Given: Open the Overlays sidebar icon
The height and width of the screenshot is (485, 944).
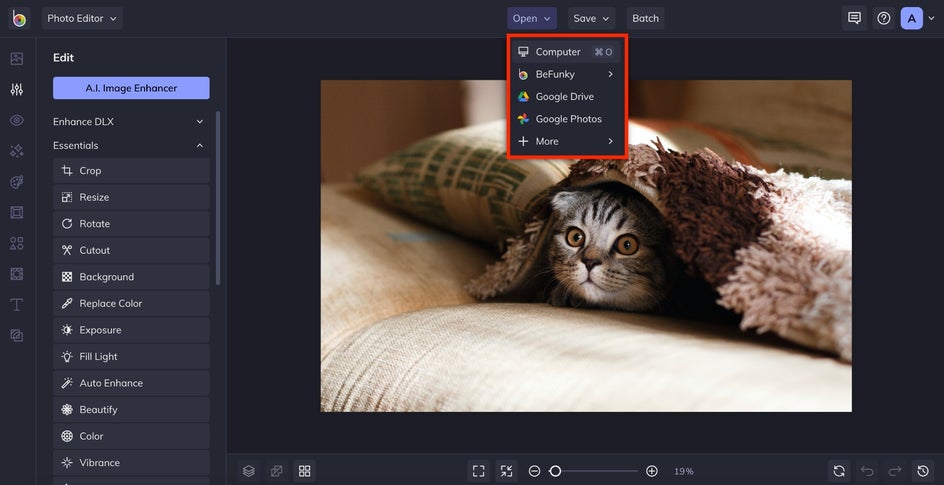Looking at the screenshot, I should (17, 274).
